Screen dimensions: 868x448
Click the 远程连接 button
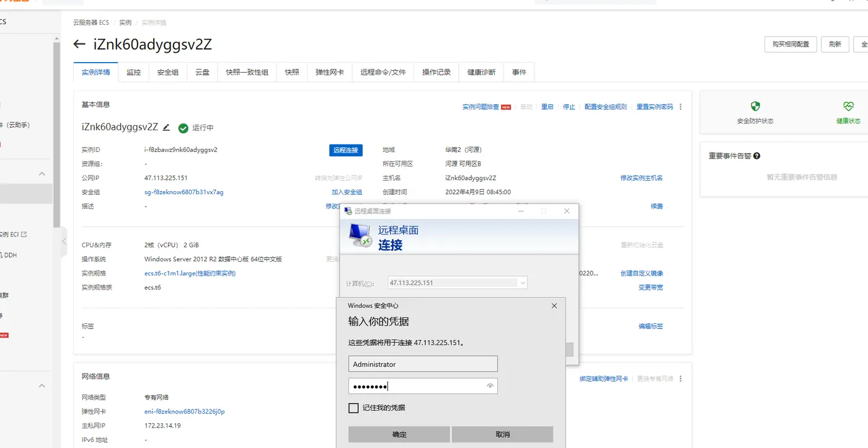[x=346, y=150]
